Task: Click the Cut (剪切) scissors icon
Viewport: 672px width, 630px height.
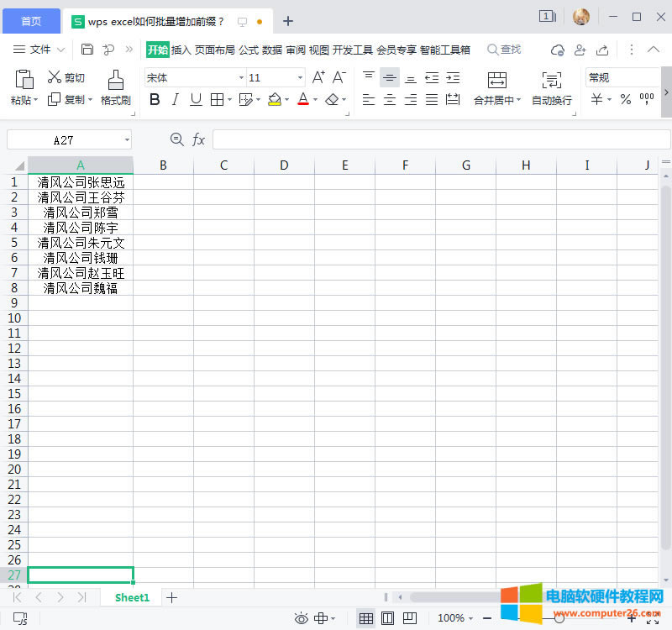Action: pyautogui.click(x=55, y=77)
